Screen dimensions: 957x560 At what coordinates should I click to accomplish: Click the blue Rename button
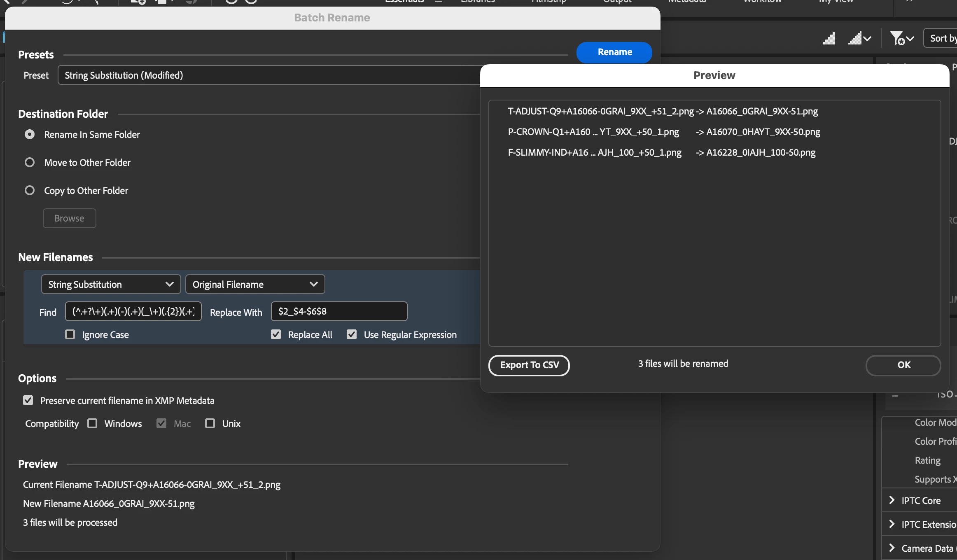614,52
